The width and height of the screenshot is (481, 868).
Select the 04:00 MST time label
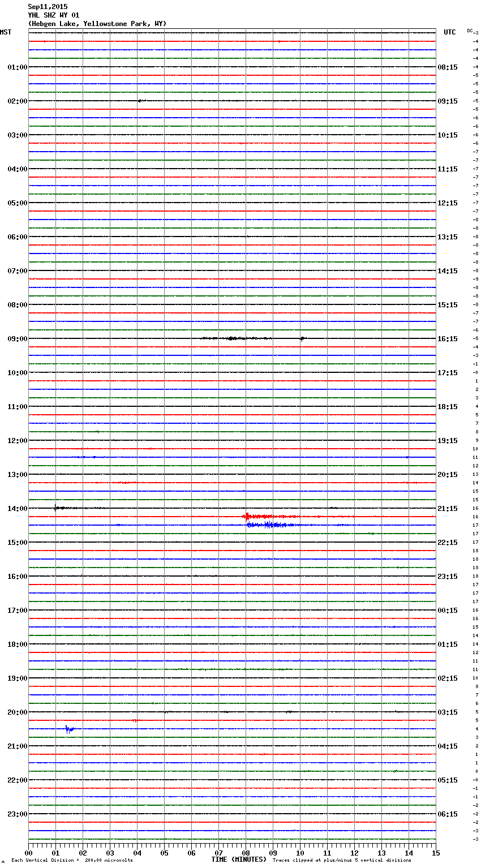(18, 169)
